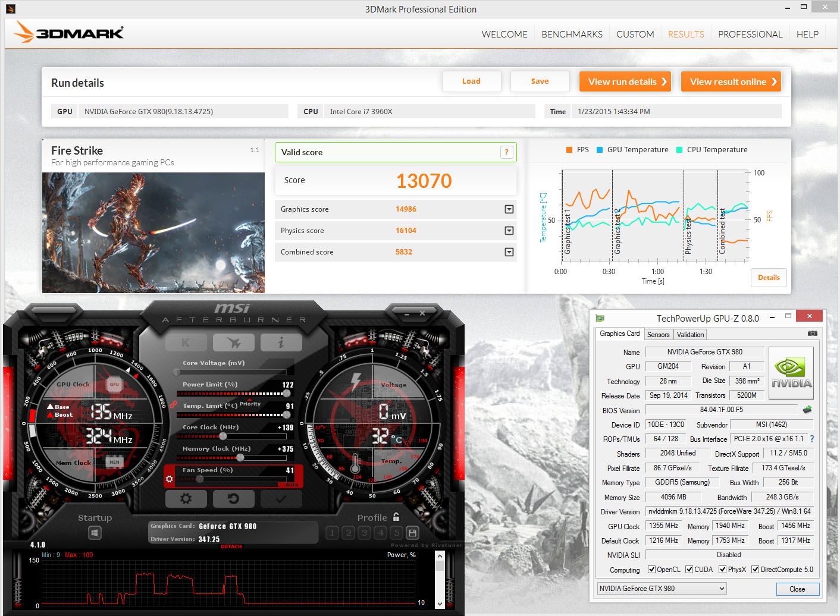This screenshot has height=616, width=840.
Task: Select Afterburner profile slot 2
Action: [349, 533]
